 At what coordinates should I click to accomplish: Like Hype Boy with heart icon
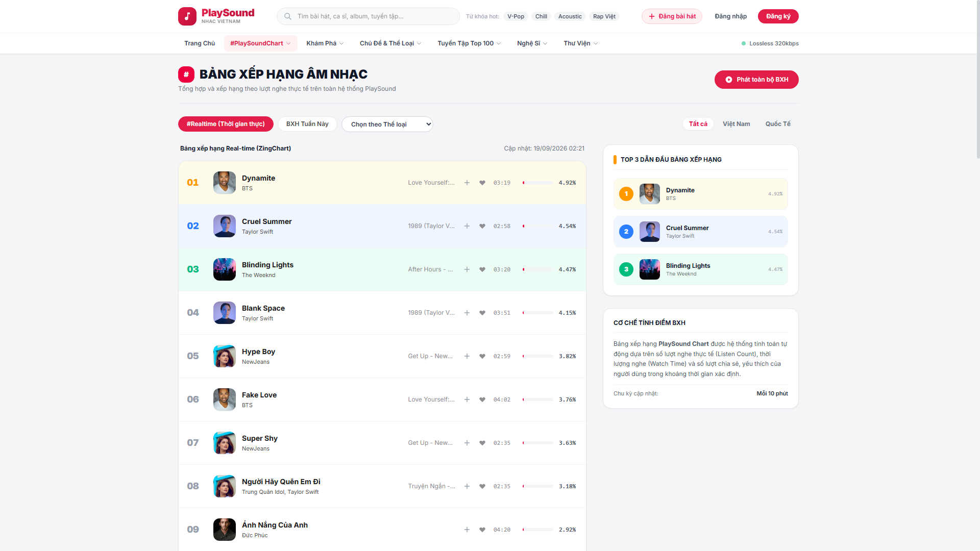point(482,356)
